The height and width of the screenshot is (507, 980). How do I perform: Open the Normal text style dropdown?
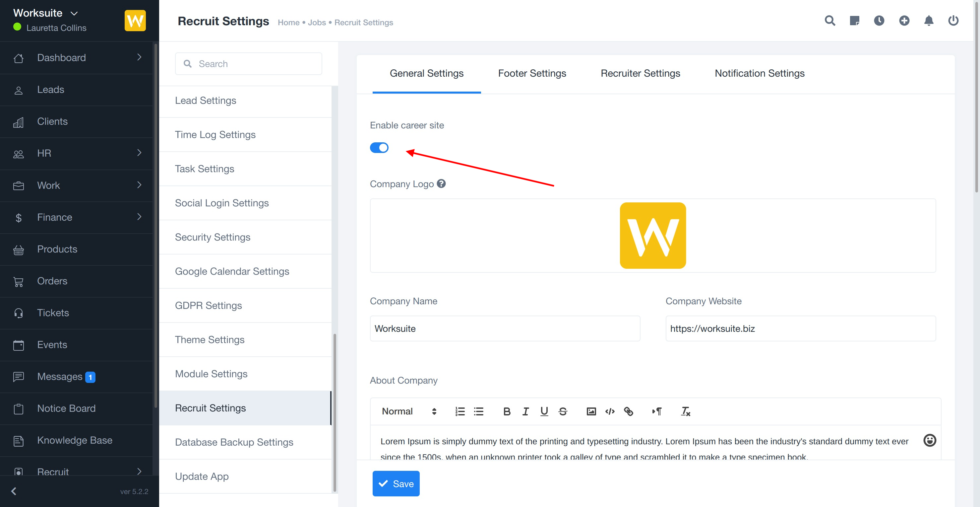pyautogui.click(x=408, y=411)
